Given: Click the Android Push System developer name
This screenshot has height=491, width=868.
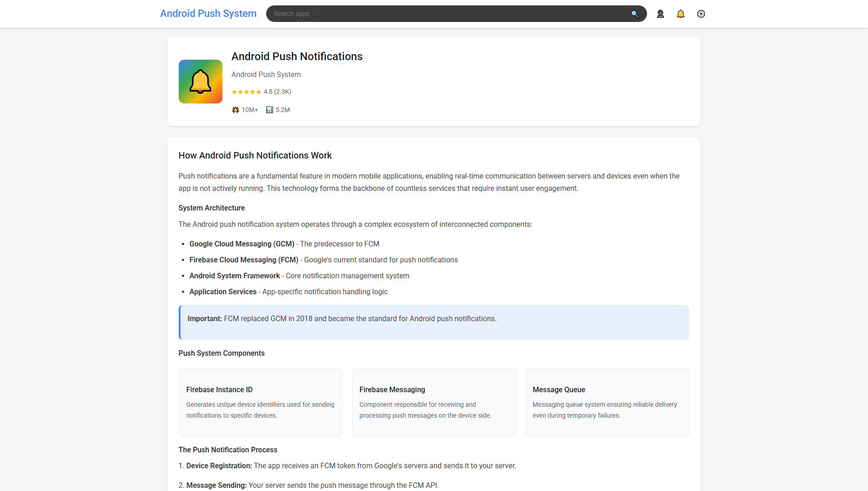Looking at the screenshot, I should click(266, 74).
